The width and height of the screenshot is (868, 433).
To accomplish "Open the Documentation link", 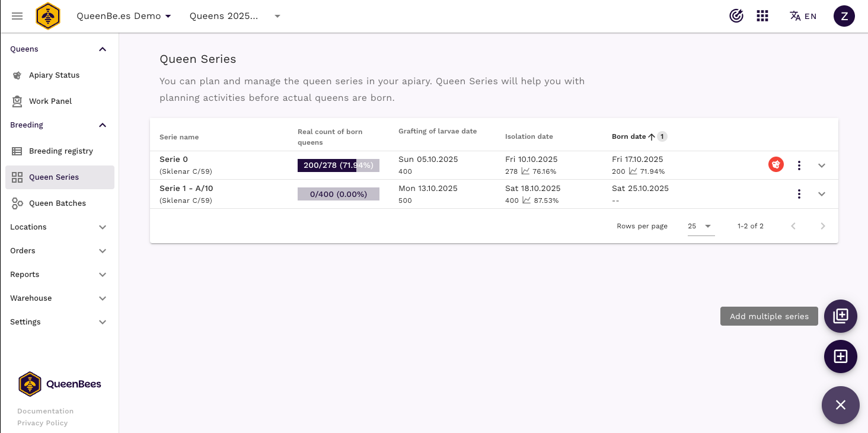I will pyautogui.click(x=46, y=411).
